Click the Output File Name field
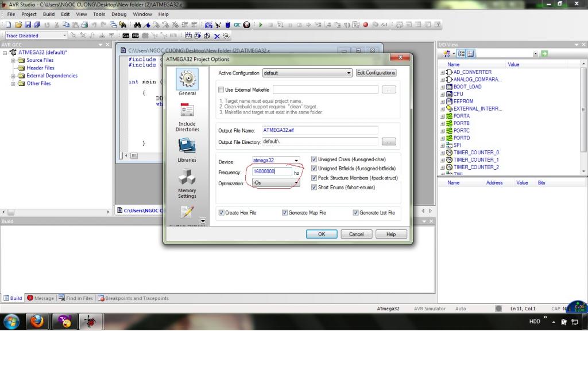This screenshot has height=386, width=588. [320, 130]
